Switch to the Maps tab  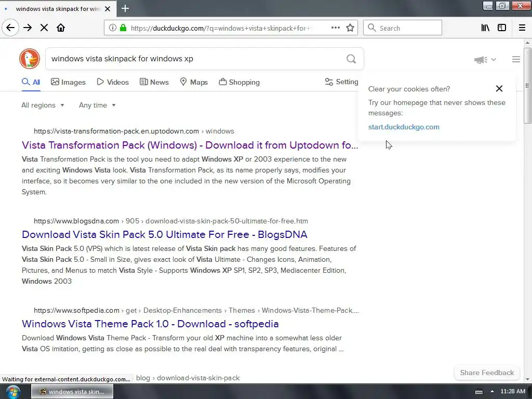194,82
